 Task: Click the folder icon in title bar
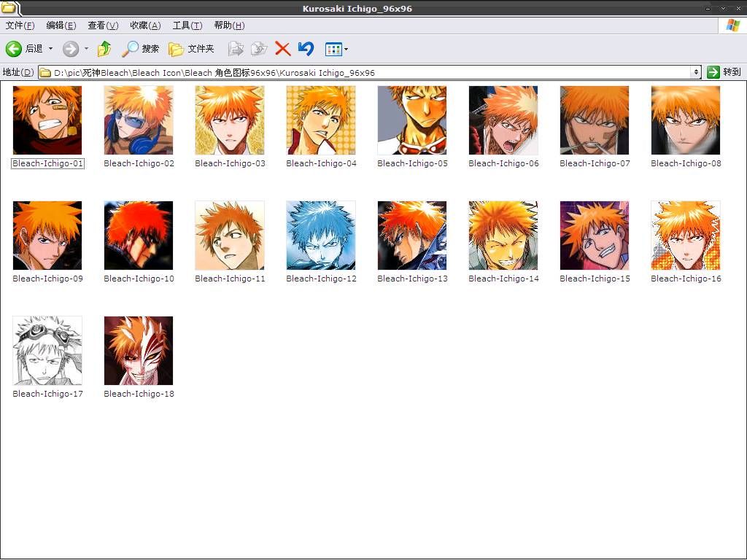pos(9,7)
